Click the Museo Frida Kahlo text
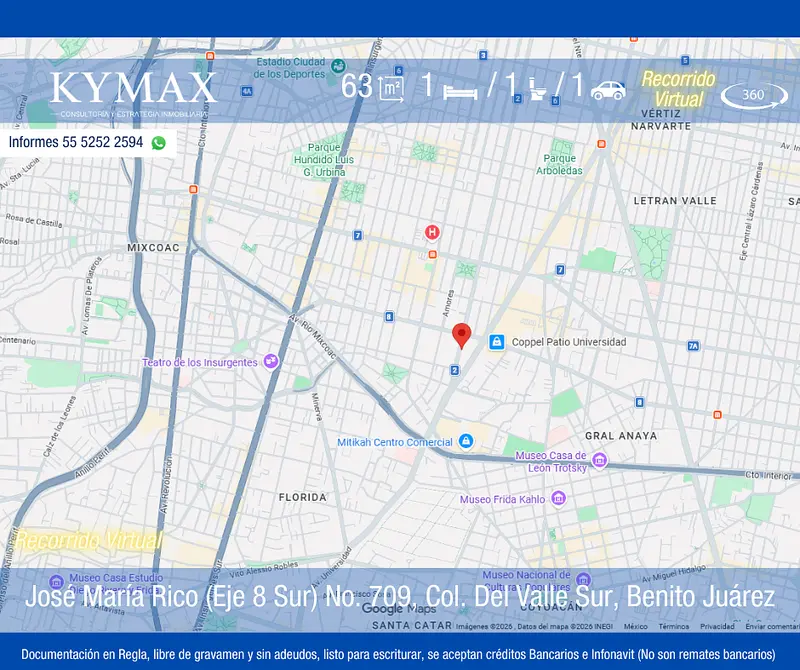 pyautogui.click(x=503, y=499)
